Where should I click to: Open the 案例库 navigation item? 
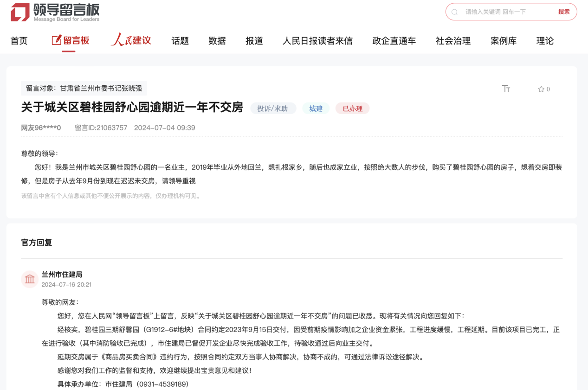(504, 41)
